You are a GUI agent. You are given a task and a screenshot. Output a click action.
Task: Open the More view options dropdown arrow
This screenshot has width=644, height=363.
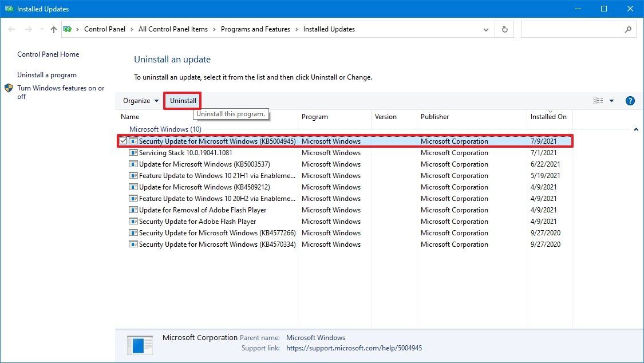click(x=611, y=101)
